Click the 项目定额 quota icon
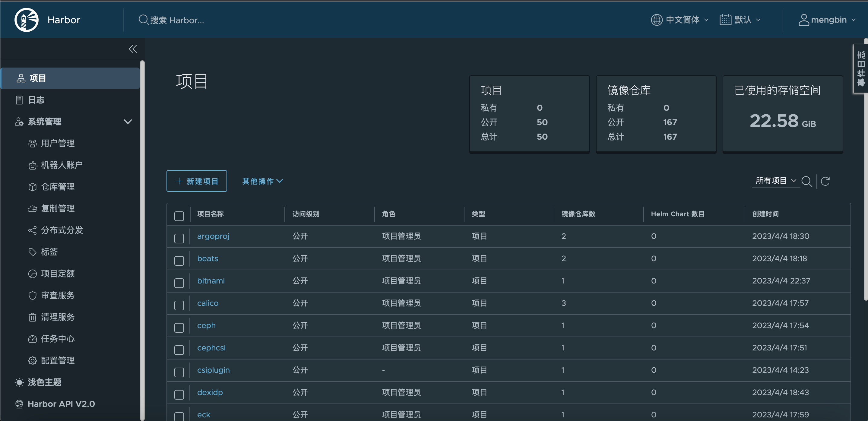Viewport: 868px width, 421px height. pos(32,274)
